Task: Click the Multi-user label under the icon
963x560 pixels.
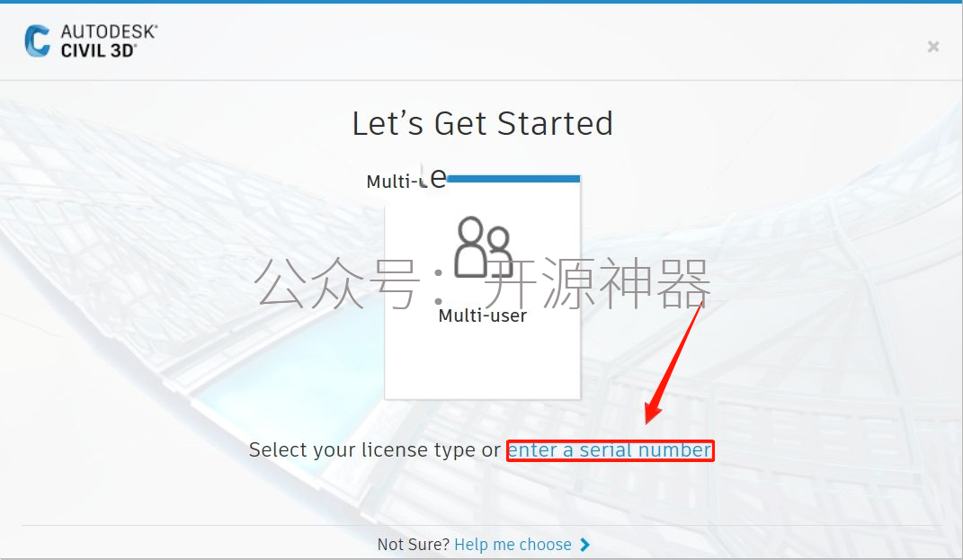Action: coord(483,316)
